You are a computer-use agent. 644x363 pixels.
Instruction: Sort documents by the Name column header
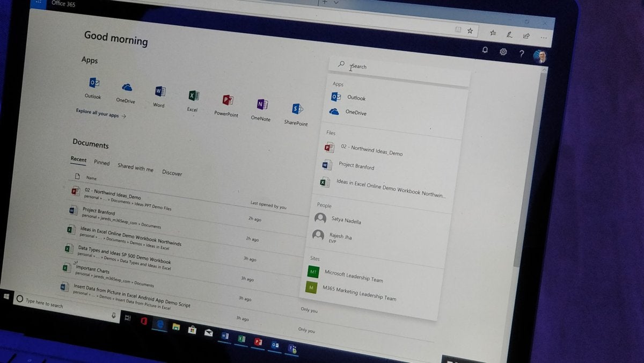click(x=91, y=178)
